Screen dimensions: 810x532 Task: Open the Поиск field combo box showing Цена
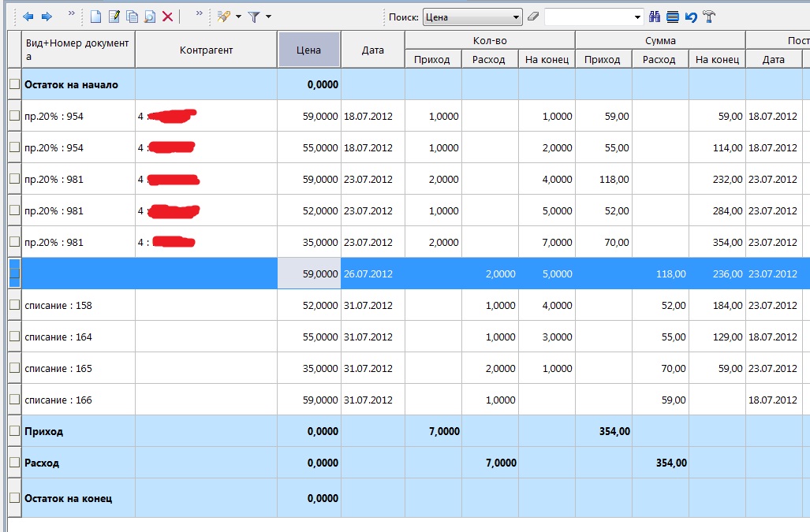coord(472,17)
